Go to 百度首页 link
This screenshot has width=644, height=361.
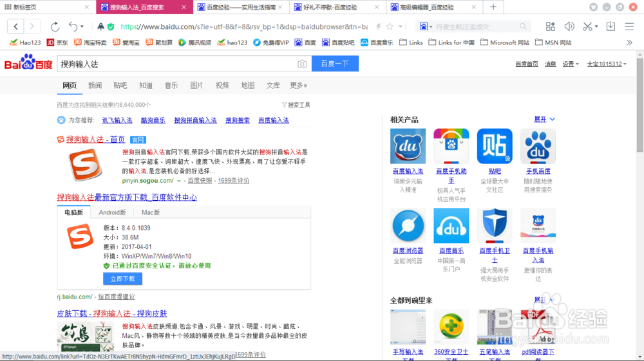click(527, 64)
